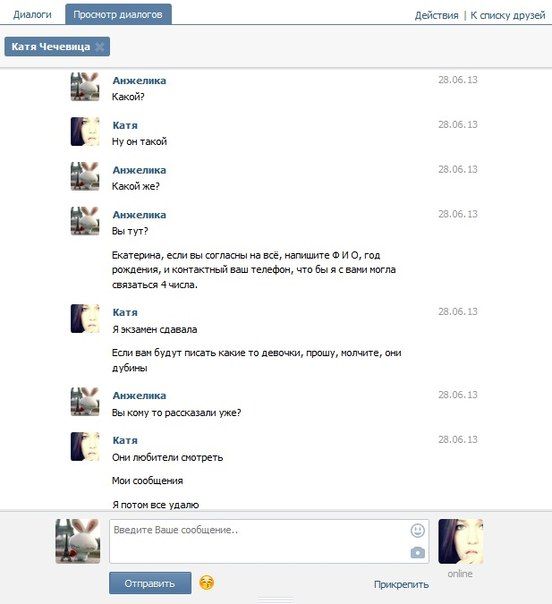
Task: Open the Прикрепить attachment menu
Action: (x=401, y=584)
